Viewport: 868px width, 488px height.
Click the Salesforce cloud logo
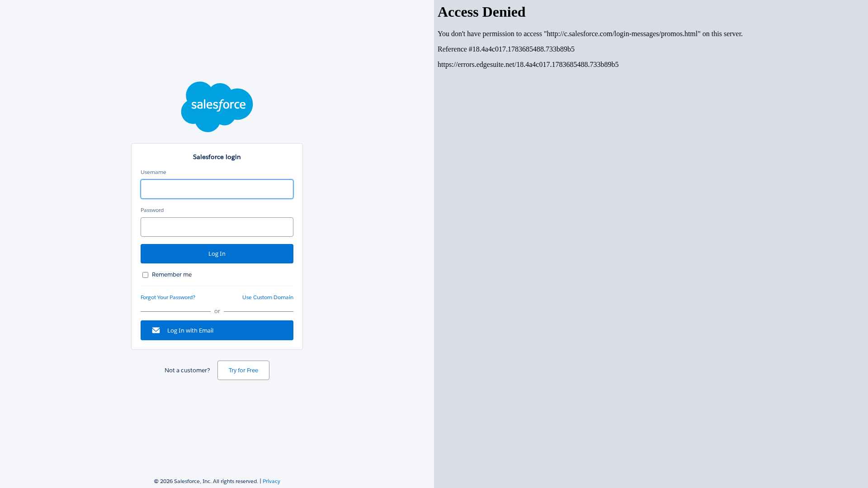pyautogui.click(x=217, y=107)
